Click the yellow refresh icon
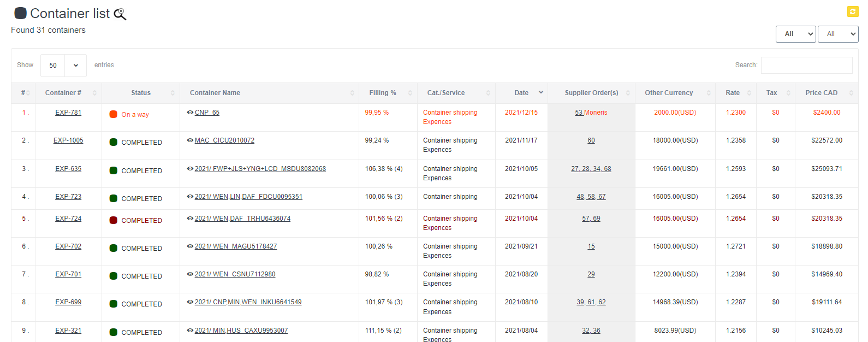Screen dimensions: 868x342 pos(853,11)
